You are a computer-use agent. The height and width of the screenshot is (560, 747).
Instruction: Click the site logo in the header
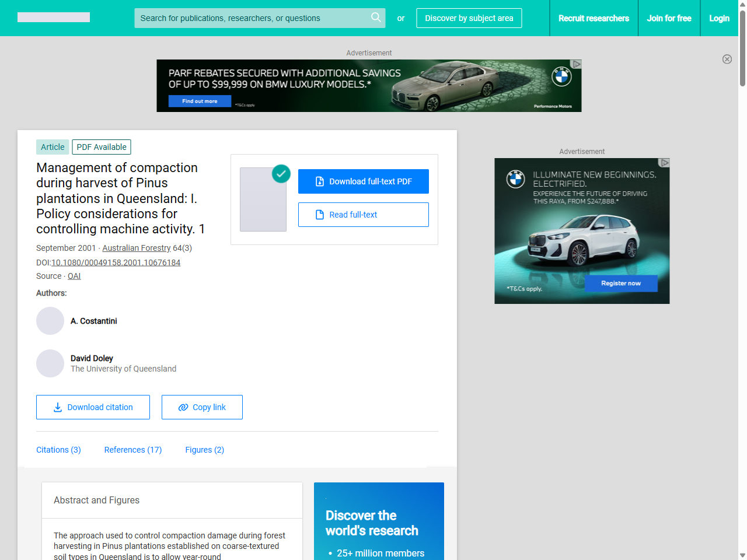(x=54, y=17)
